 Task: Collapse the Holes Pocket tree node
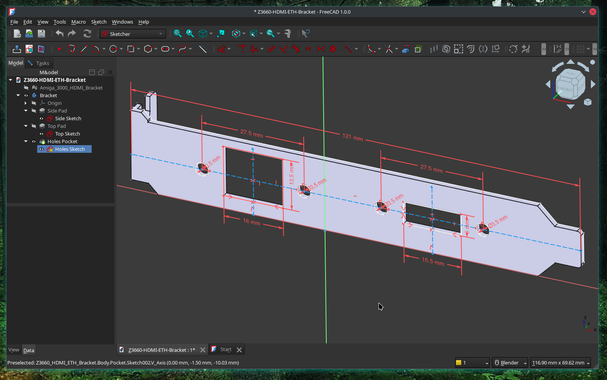26,142
